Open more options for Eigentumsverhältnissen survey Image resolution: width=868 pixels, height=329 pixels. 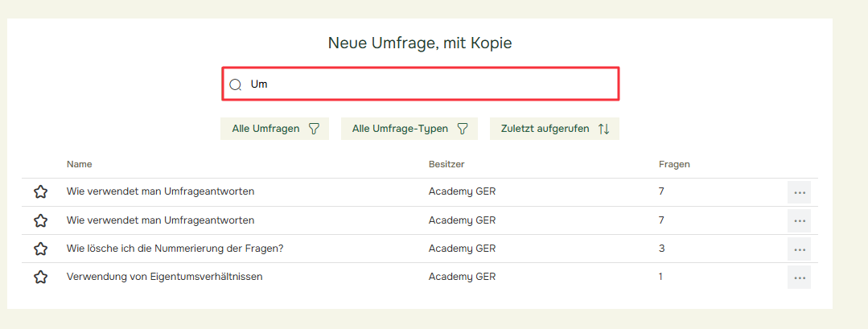[x=799, y=277]
